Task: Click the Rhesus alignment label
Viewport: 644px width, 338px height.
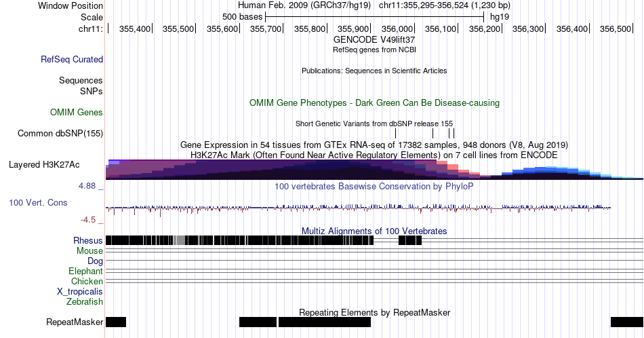Action: (x=88, y=240)
